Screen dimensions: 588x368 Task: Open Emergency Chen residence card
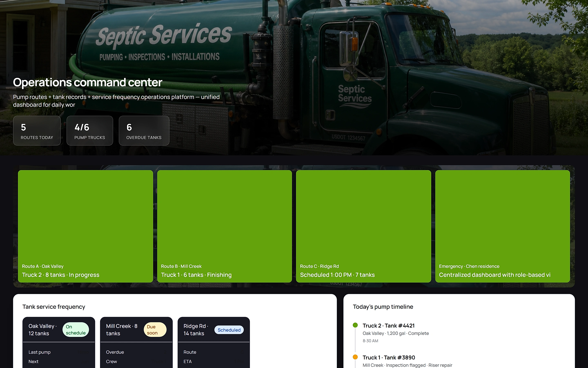(503, 226)
